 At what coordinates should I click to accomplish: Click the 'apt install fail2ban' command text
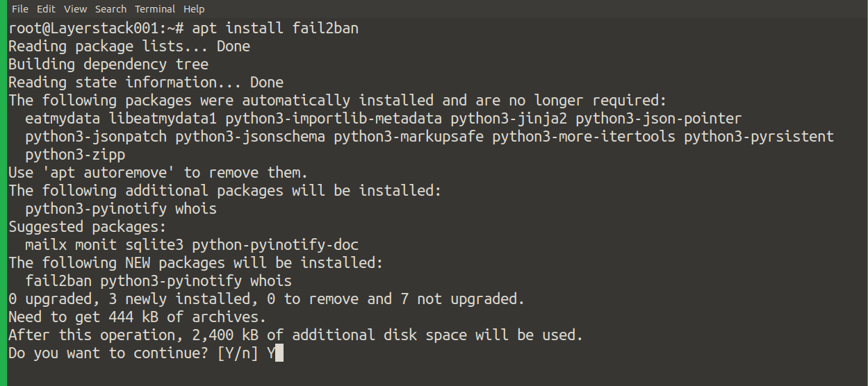click(275, 28)
